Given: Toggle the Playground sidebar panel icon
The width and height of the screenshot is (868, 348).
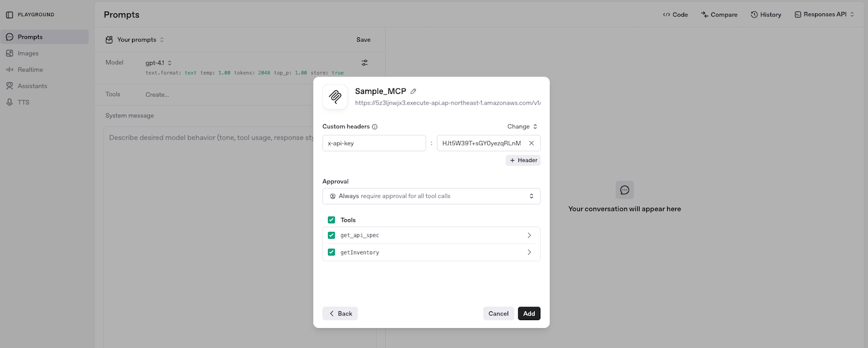Looking at the screenshot, I should coord(10,14).
